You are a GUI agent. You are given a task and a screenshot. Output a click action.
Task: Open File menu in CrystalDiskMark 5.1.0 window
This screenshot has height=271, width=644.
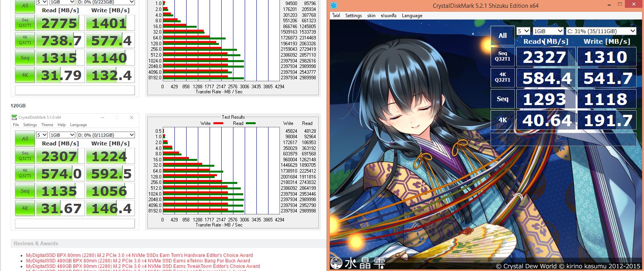point(16,125)
